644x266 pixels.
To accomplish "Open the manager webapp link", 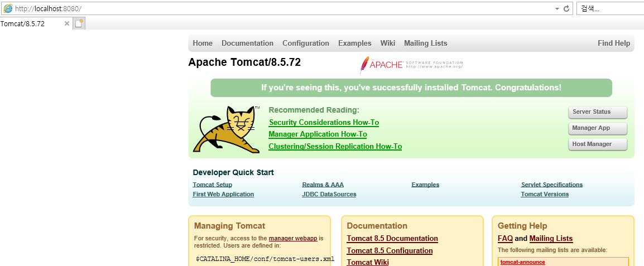I will pos(293,239).
